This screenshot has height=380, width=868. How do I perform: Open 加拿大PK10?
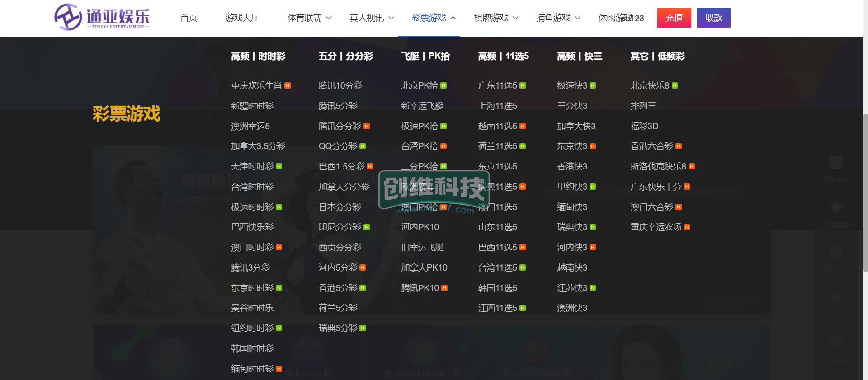coord(424,267)
